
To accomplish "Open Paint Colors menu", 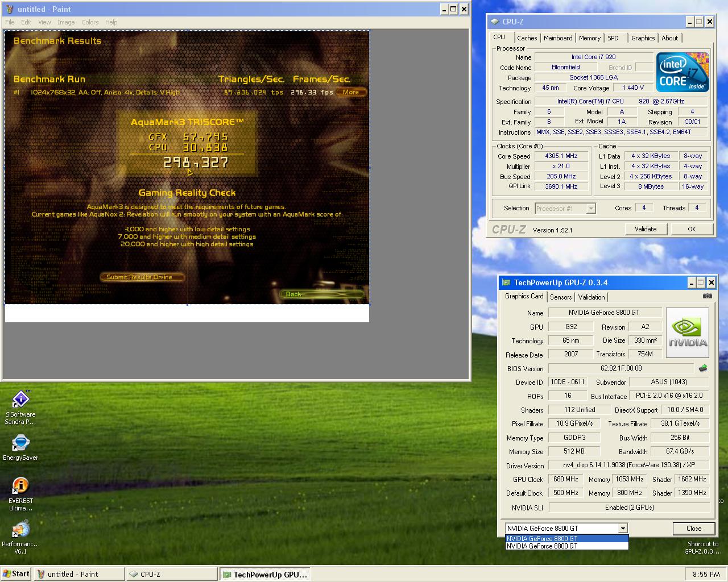I will pyautogui.click(x=90, y=22).
